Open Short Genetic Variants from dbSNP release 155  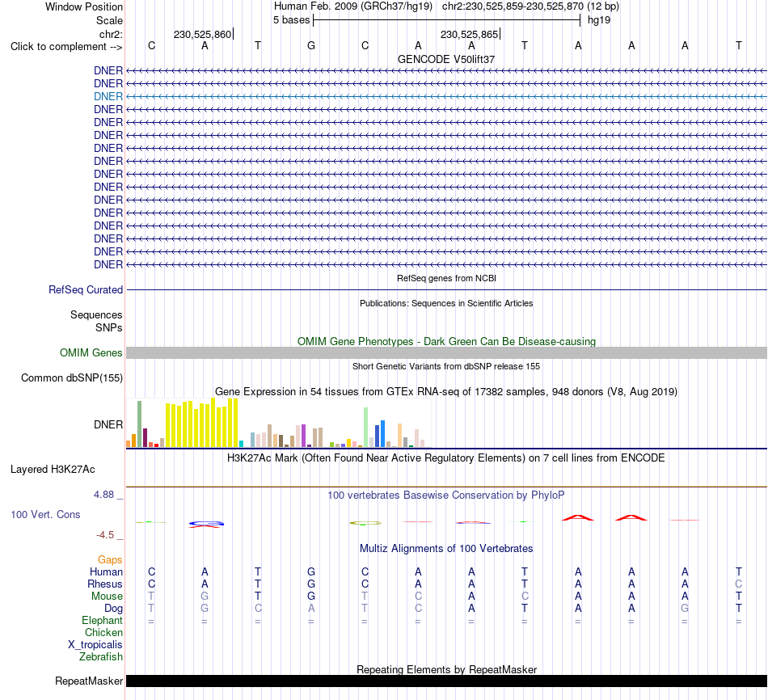446,366
